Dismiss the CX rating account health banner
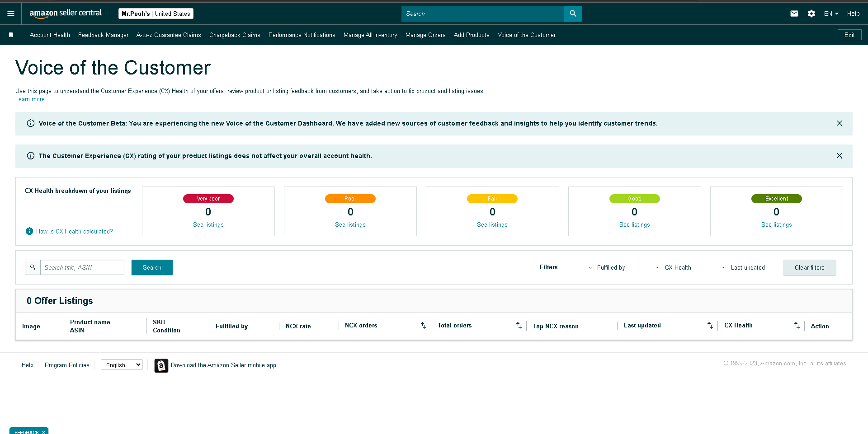The height and width of the screenshot is (434, 868). click(840, 156)
